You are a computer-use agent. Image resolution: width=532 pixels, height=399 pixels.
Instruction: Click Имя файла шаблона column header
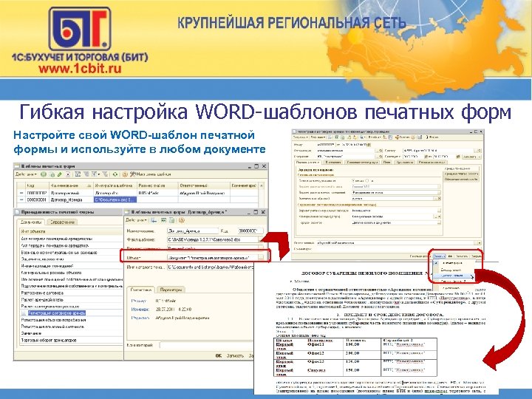(115, 186)
